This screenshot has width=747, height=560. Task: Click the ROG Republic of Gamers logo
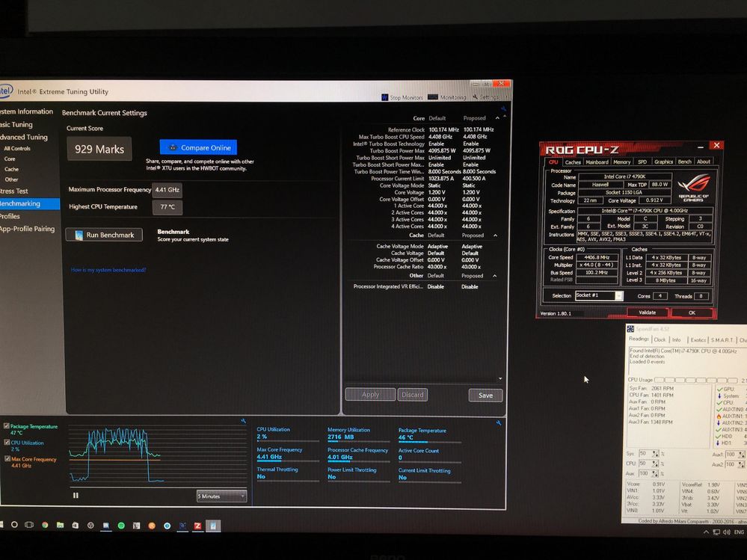coord(694,187)
